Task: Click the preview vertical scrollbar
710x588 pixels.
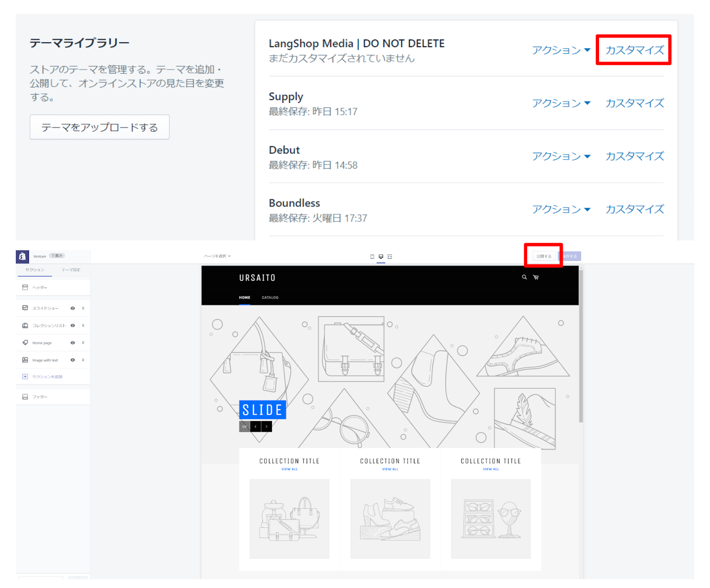Action: pyautogui.click(x=581, y=346)
